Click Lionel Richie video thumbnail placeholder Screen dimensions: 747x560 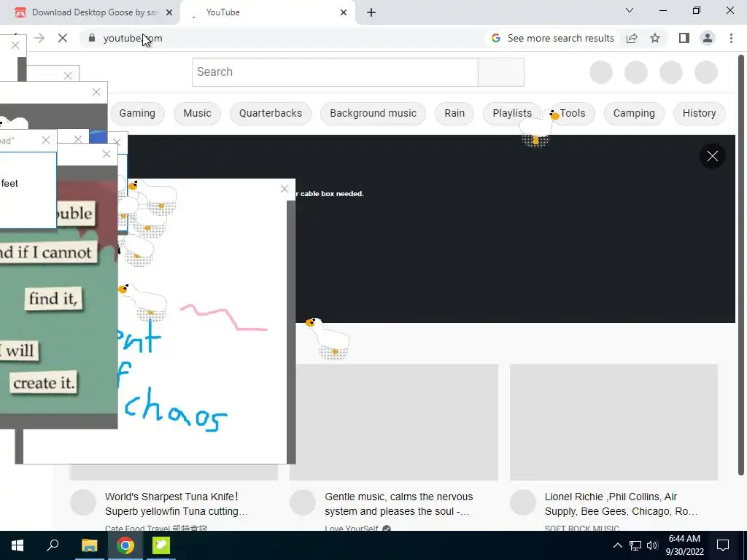click(x=614, y=422)
